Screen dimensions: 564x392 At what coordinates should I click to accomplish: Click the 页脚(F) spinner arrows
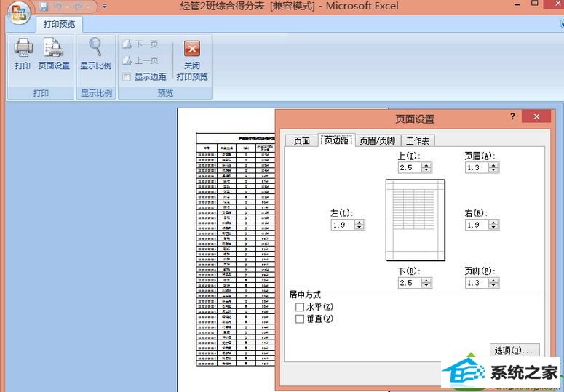coord(493,283)
